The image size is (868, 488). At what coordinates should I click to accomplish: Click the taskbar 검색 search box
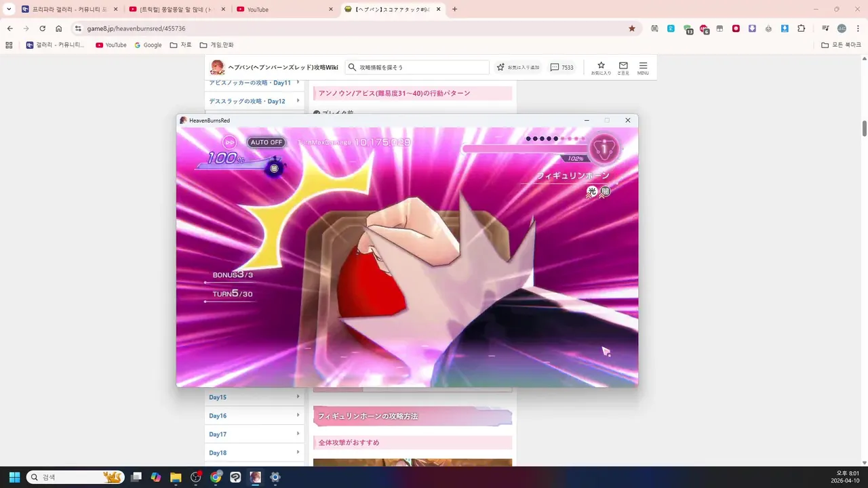pyautogui.click(x=75, y=477)
